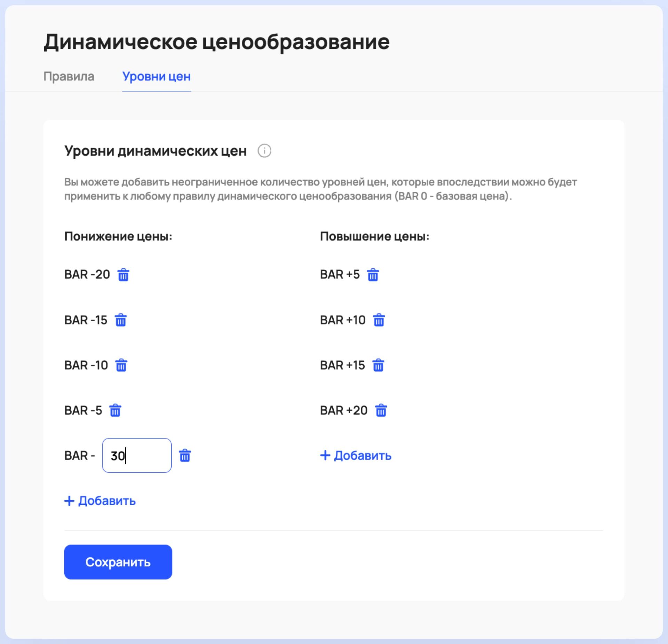This screenshot has height=644, width=668.
Task: Click the Сохранить button
Action: pyautogui.click(x=118, y=562)
